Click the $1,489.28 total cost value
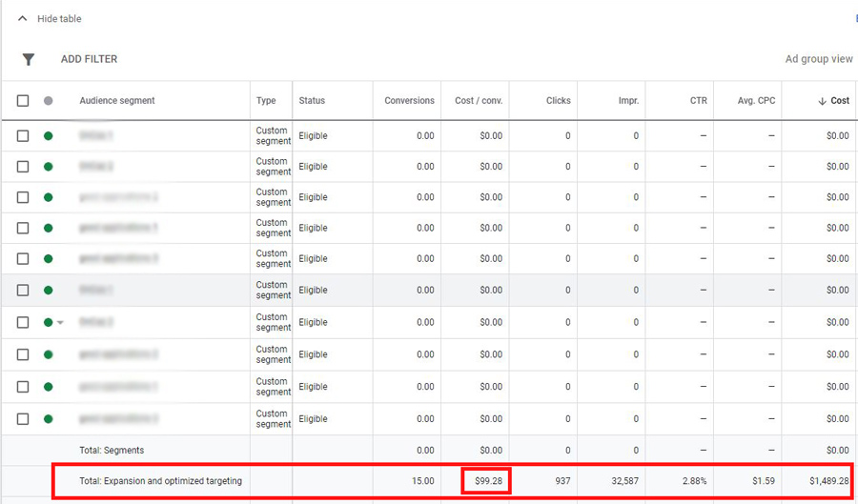The height and width of the screenshot is (504, 858). [x=829, y=481]
